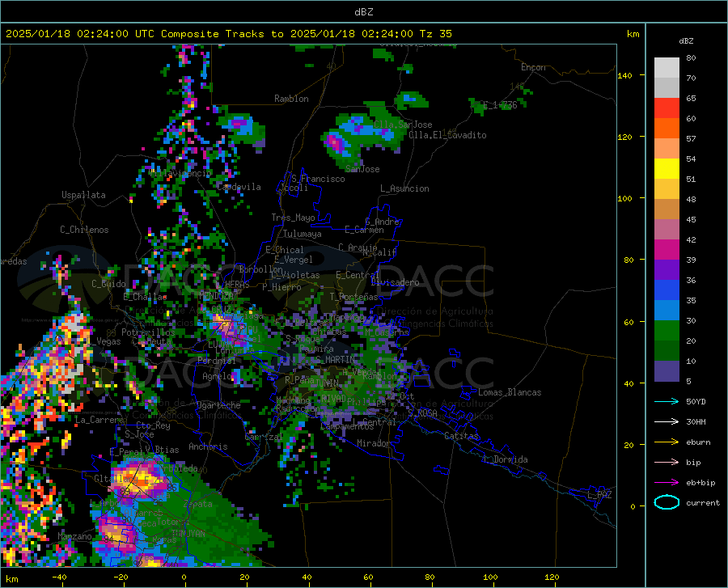Click the 'Zapata' place label

pos(198,504)
